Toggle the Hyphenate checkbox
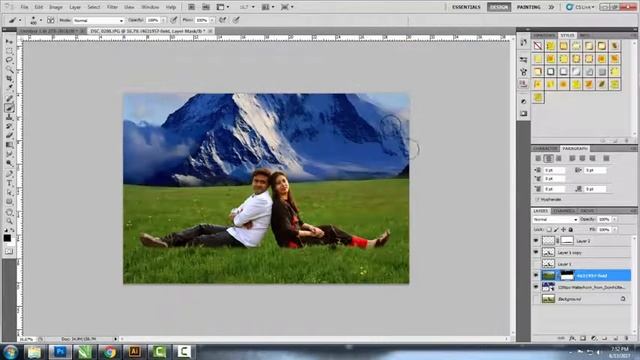Screen dimensions: 640x360 pyautogui.click(x=538, y=199)
